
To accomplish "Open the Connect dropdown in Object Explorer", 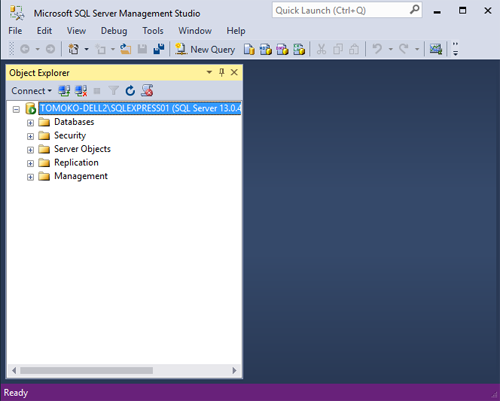I will 31,91.
